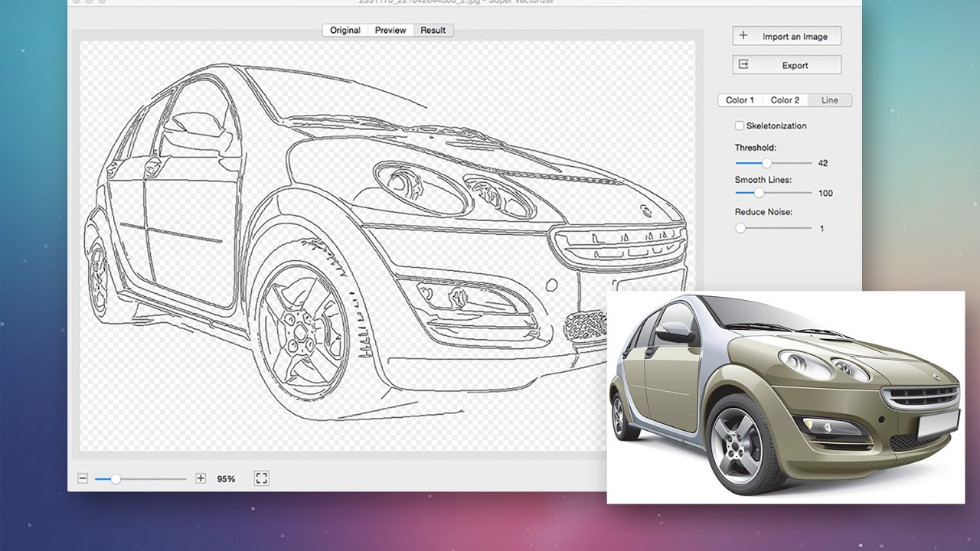Click the Import an Image button
This screenshot has height=551, width=980.
[x=786, y=35]
